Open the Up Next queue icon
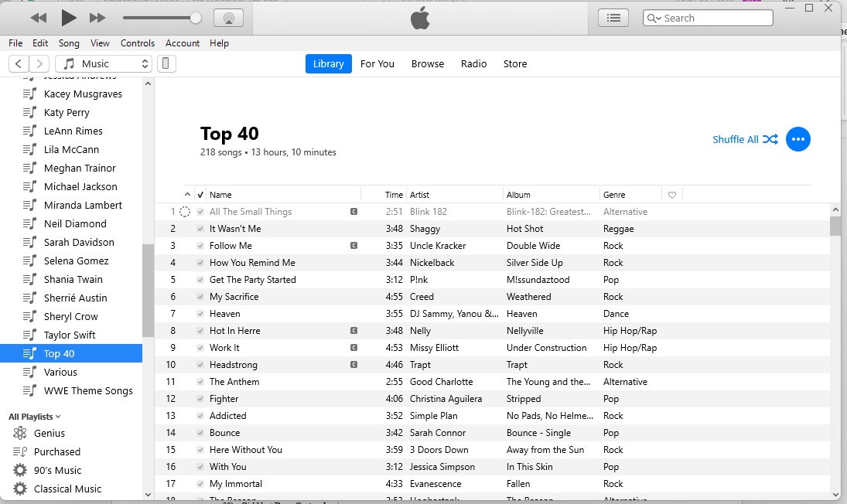Screen dimensions: 847x504 613,17
